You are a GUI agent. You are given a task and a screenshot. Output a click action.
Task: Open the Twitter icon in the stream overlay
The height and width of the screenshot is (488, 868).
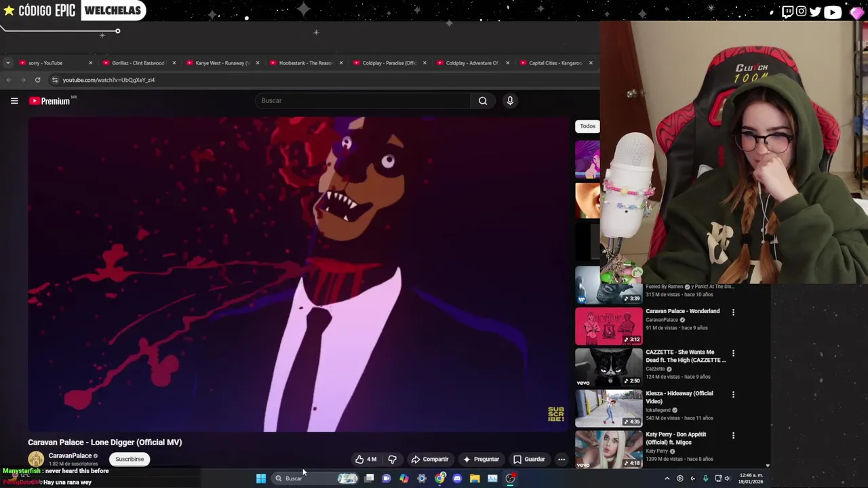coord(815,12)
